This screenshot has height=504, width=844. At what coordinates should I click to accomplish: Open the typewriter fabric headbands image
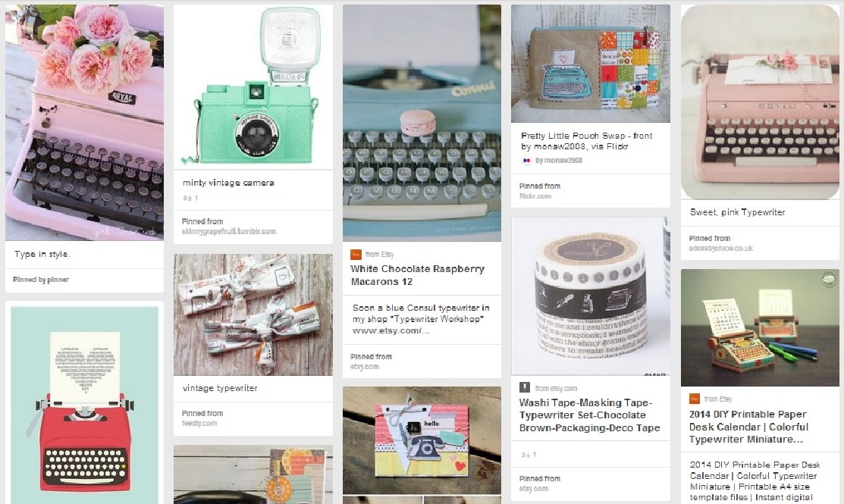(253, 315)
